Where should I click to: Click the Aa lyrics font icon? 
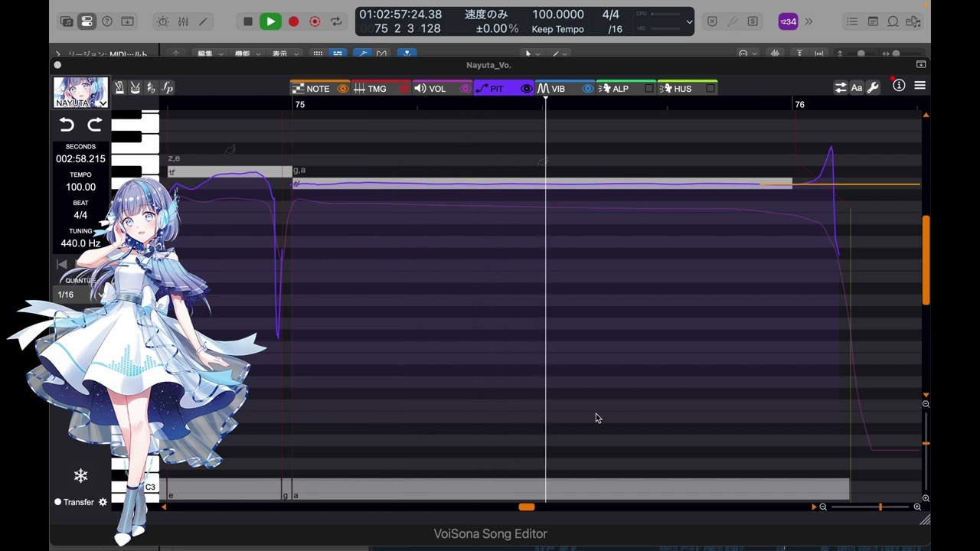(x=857, y=88)
